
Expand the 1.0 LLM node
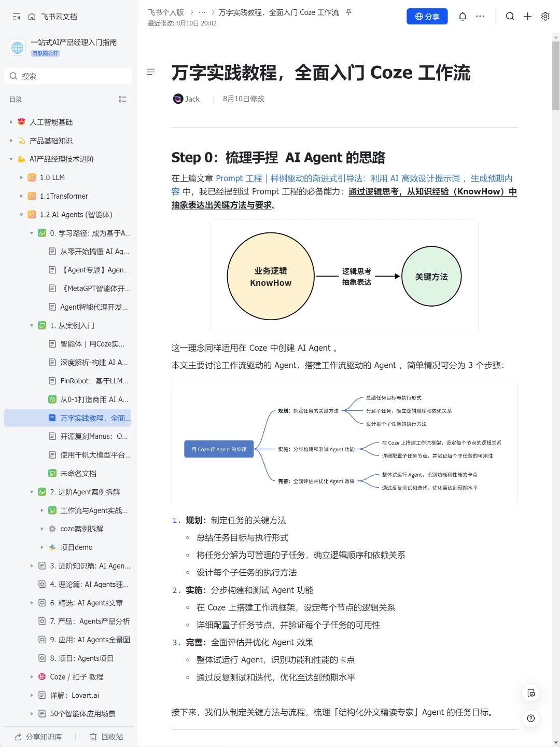click(21, 177)
